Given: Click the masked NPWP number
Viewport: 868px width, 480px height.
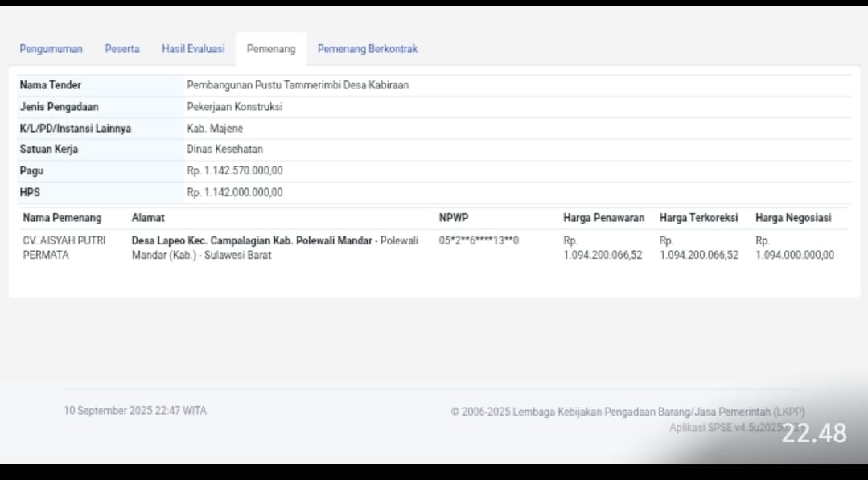Looking at the screenshot, I should tap(479, 240).
